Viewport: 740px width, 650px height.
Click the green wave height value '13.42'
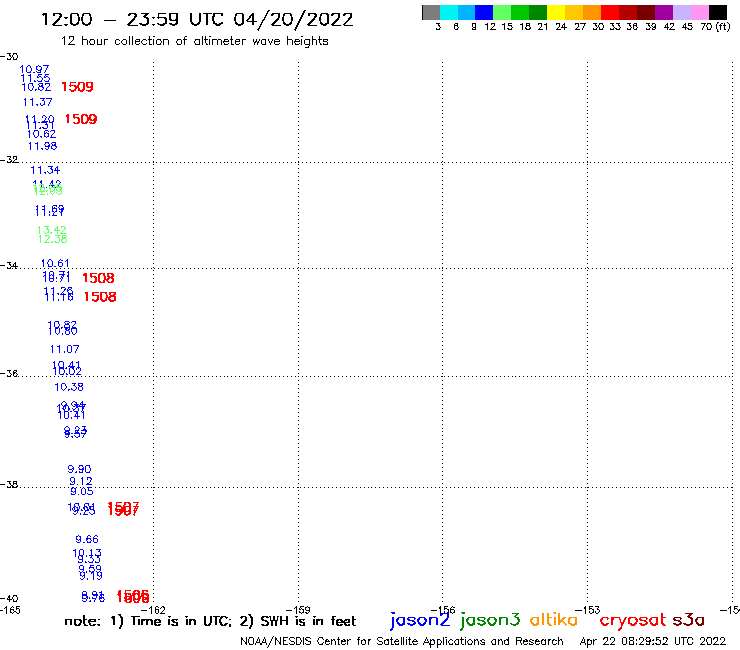pos(52,230)
